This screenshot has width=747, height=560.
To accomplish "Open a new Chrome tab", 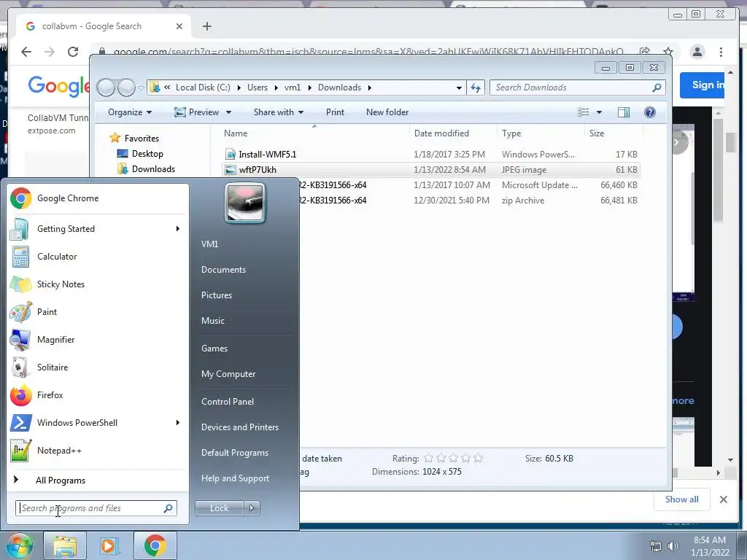I will click(206, 26).
